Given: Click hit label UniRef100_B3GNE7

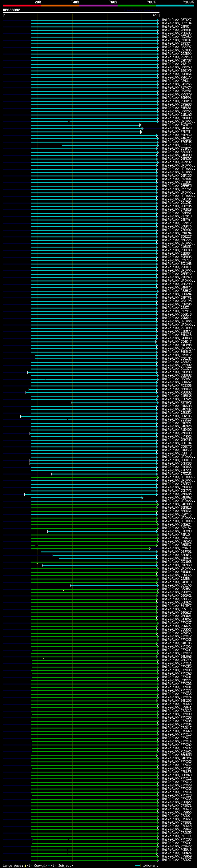Looking at the screenshot, I should [176, 555].
